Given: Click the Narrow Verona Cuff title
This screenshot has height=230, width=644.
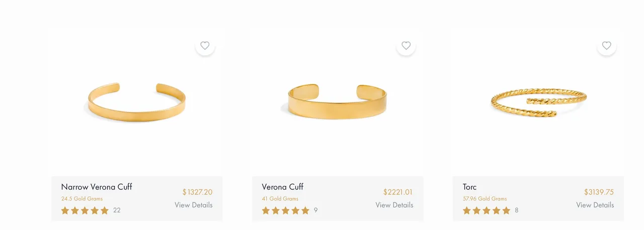Looking at the screenshot, I should tap(97, 187).
